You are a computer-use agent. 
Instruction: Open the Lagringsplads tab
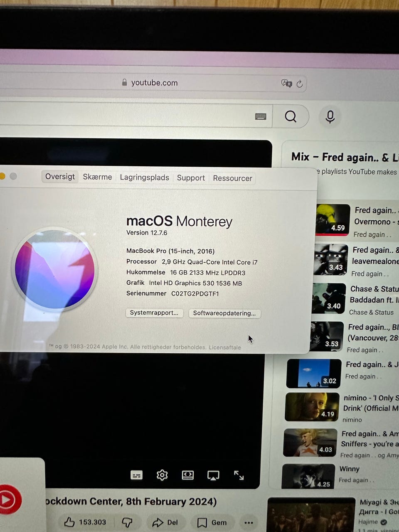coord(144,177)
